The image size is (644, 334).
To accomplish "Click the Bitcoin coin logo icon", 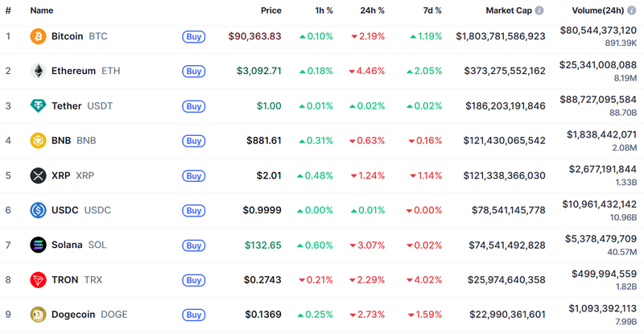I will pos(38,36).
